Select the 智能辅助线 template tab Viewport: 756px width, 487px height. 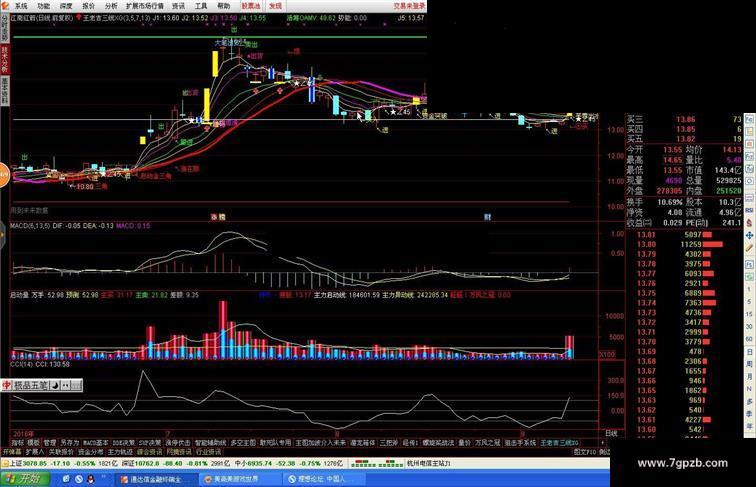211,443
